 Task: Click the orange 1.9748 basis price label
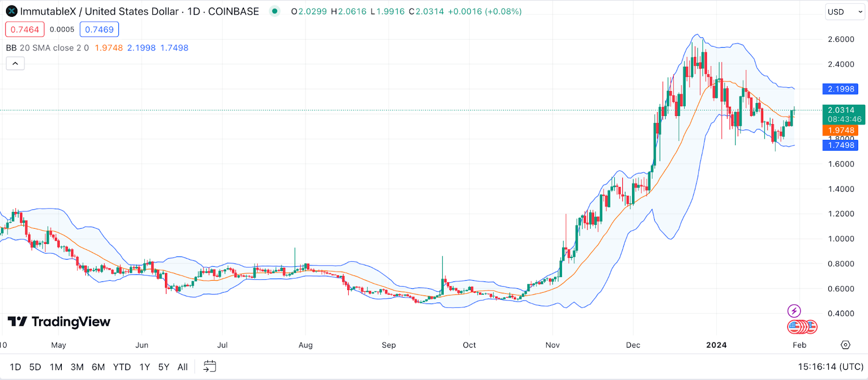click(x=841, y=130)
